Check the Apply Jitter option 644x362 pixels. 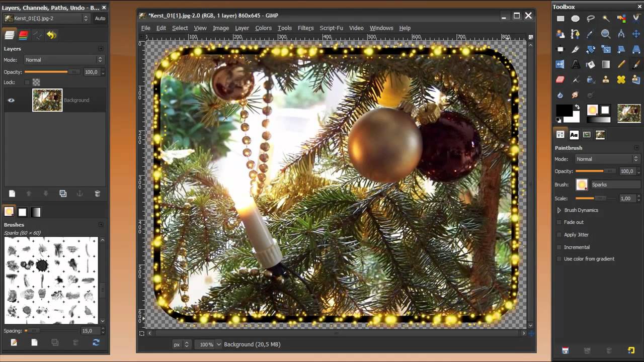coord(558,235)
